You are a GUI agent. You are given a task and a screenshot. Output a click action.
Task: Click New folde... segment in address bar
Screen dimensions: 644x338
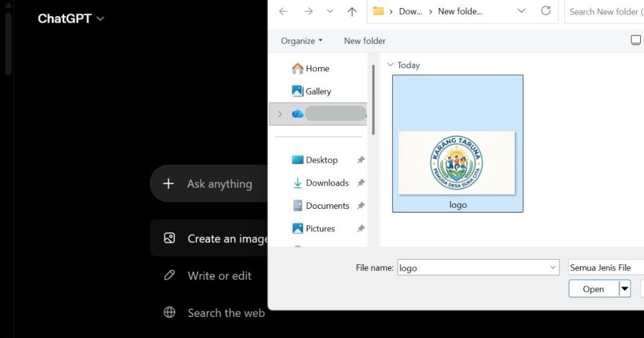coord(460,11)
